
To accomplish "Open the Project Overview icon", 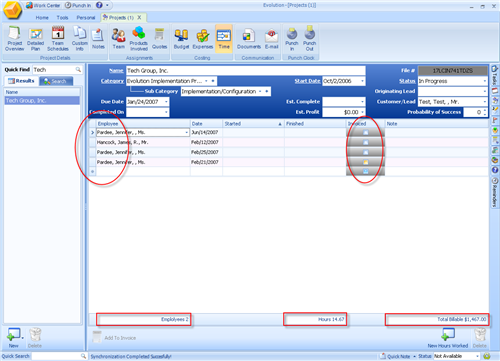I will pyautogui.click(x=15, y=39).
